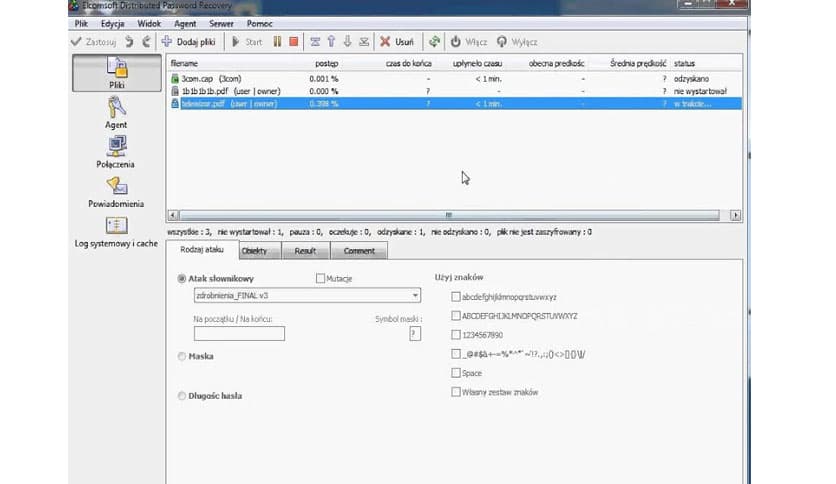Image resolution: width=836 pixels, height=484 pixels.
Task: Move task up arrow icon
Action: [331, 42]
